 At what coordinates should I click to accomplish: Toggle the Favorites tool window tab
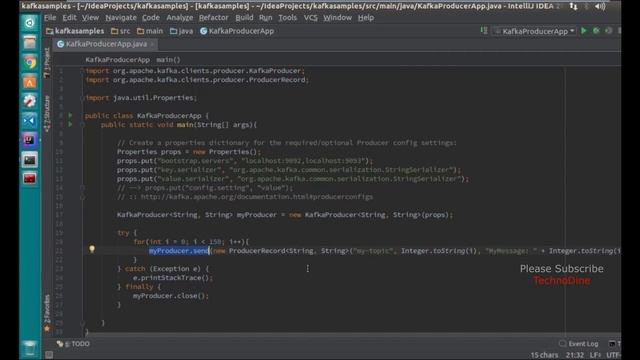coord(47,313)
